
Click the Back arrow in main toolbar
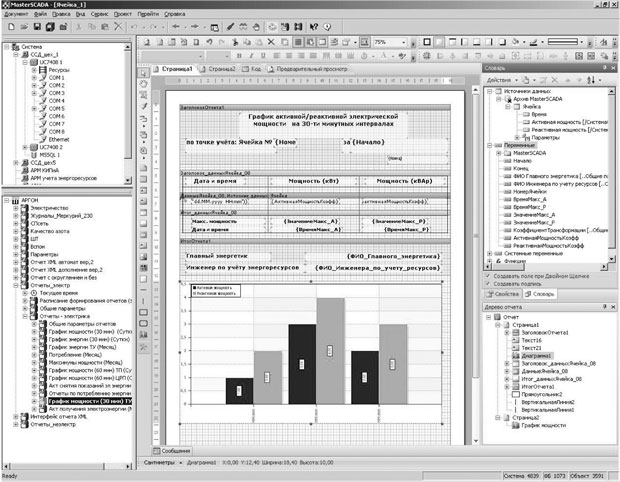click(176, 27)
